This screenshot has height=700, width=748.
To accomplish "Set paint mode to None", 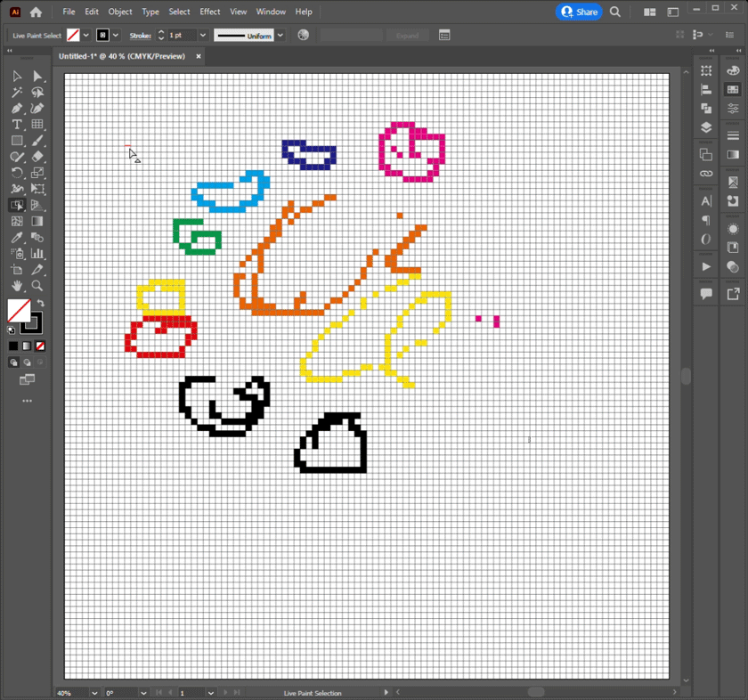I will pos(41,346).
